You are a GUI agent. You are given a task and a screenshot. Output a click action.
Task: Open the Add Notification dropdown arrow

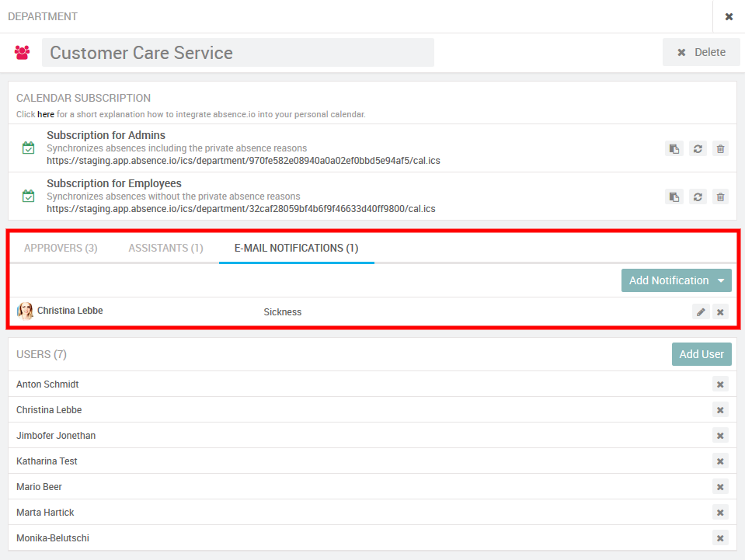coord(722,280)
